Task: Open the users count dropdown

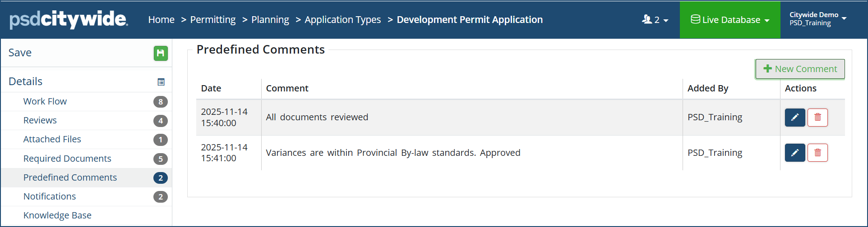Action: [655, 20]
